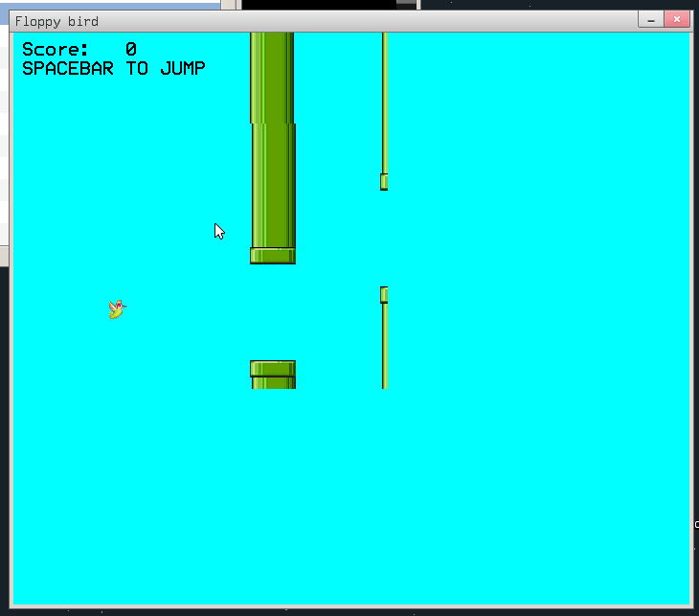Click the thin lower pipe's top cap
Viewport: 699px width, 616px height.
(384, 295)
